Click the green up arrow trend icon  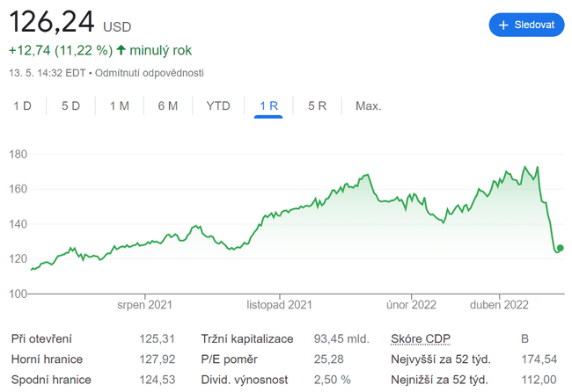click(121, 51)
